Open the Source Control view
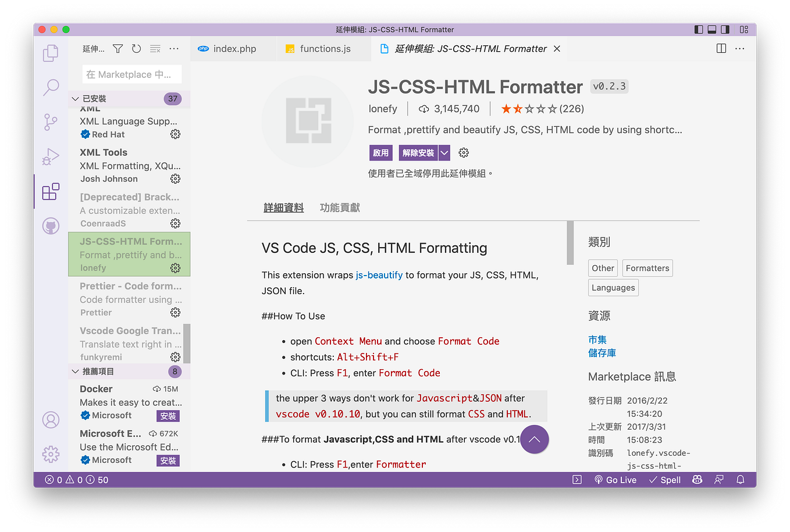This screenshot has width=790, height=532. tap(51, 122)
